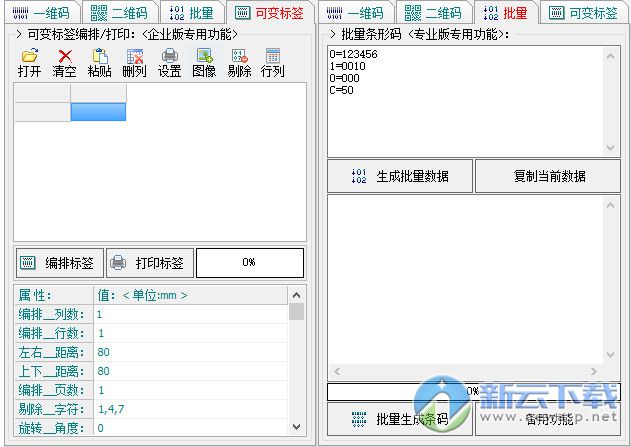The width and height of the screenshot is (631, 447).
Task: Click right scroll arrow of output box
Action: (x=594, y=371)
